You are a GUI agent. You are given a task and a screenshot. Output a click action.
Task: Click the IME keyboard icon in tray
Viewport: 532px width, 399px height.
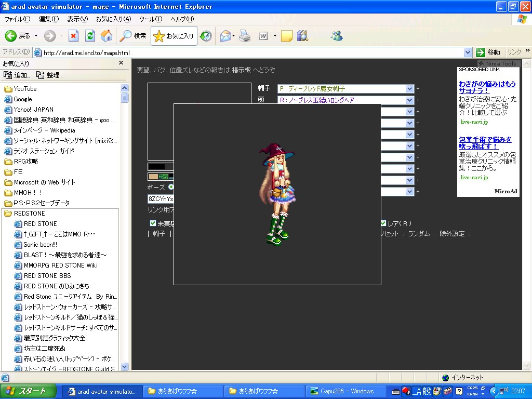click(395, 392)
